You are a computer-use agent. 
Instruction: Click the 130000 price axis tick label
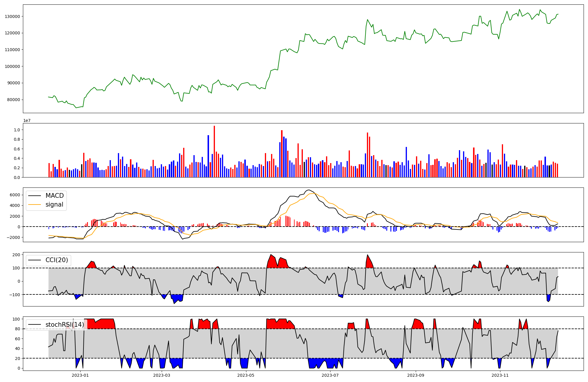click(12, 16)
